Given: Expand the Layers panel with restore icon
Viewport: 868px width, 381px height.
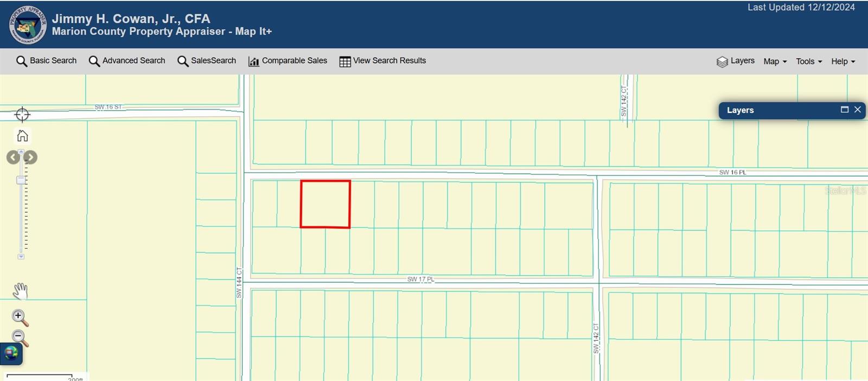Looking at the screenshot, I should click(844, 110).
